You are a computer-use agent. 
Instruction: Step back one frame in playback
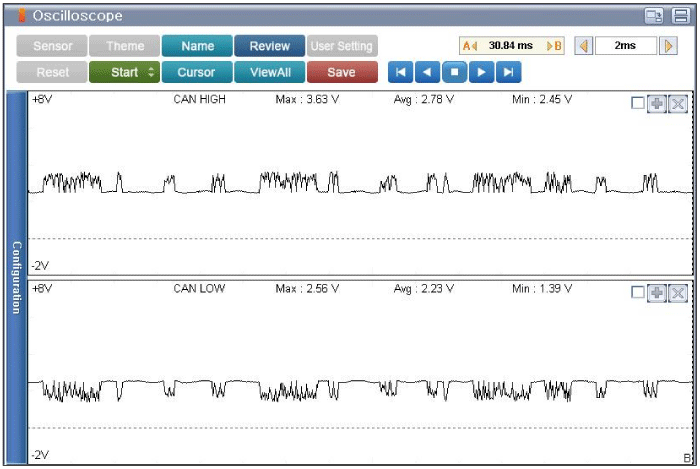coord(427,72)
